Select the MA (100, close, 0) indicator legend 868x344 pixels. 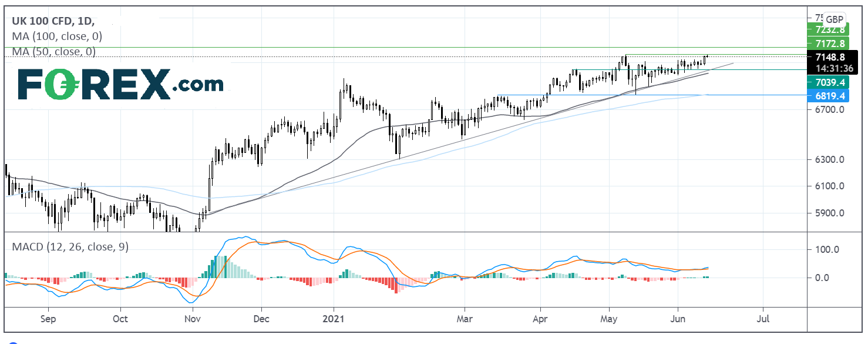(x=56, y=36)
